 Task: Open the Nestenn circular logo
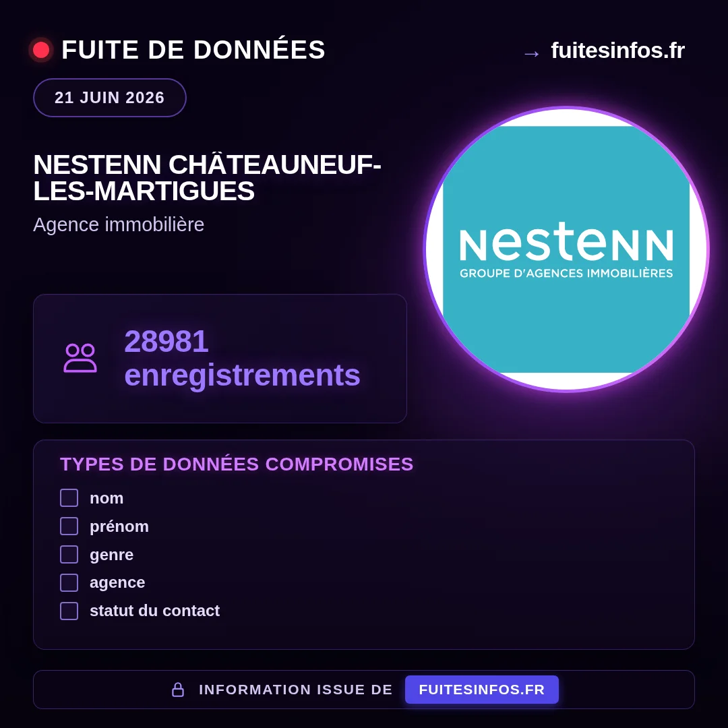[x=566, y=249]
